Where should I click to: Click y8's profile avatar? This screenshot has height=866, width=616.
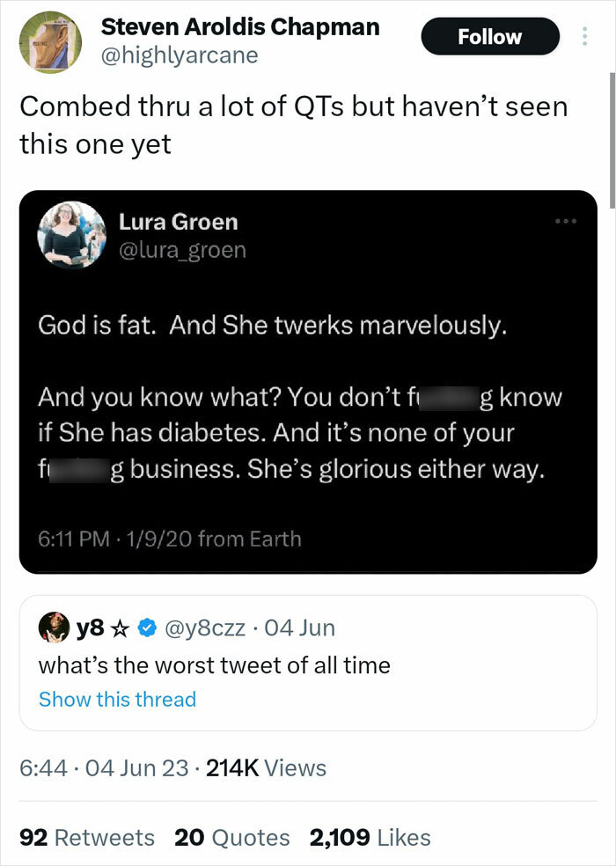(50, 626)
